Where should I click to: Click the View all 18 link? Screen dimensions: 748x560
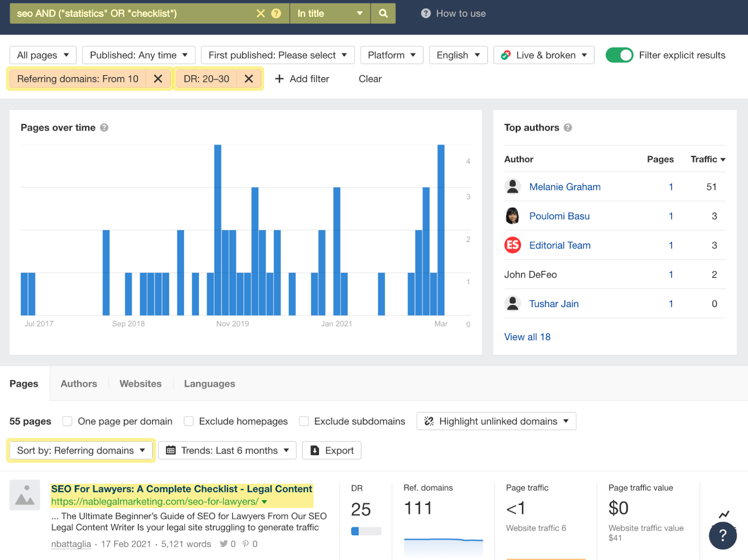click(x=527, y=337)
